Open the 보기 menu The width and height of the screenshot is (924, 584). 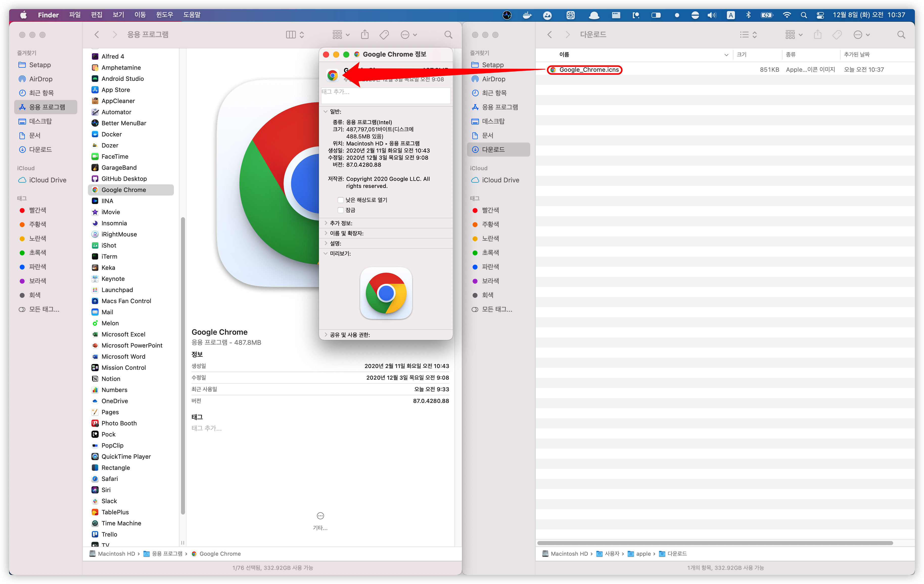[118, 15]
